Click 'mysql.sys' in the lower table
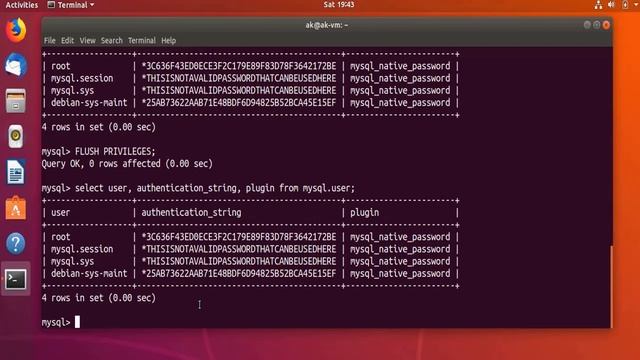Screen dimensions: 640x360 click(72, 262)
